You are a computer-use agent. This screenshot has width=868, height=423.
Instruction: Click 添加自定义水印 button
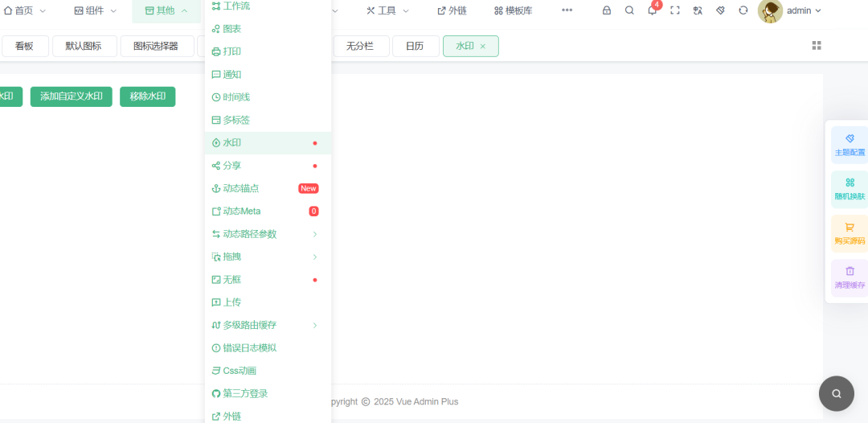(x=72, y=97)
